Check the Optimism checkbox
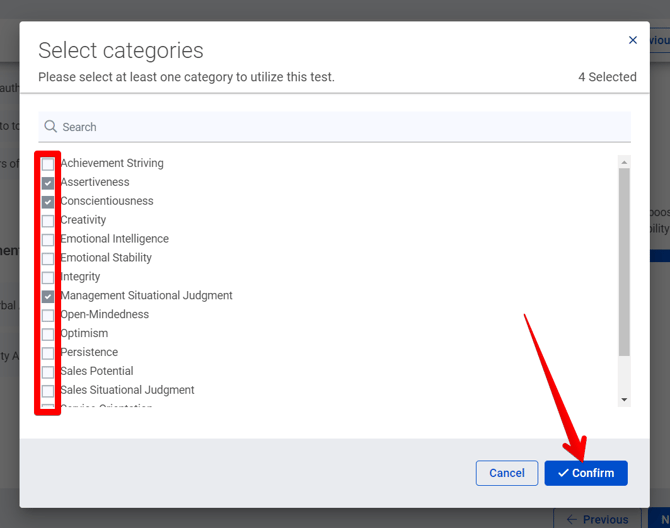The image size is (670, 528). 48,334
